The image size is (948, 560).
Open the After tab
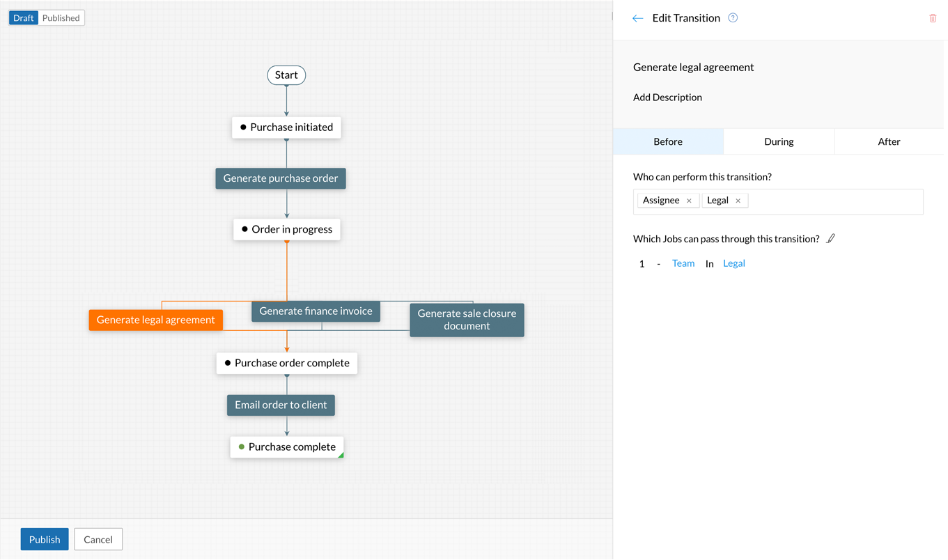click(x=889, y=141)
